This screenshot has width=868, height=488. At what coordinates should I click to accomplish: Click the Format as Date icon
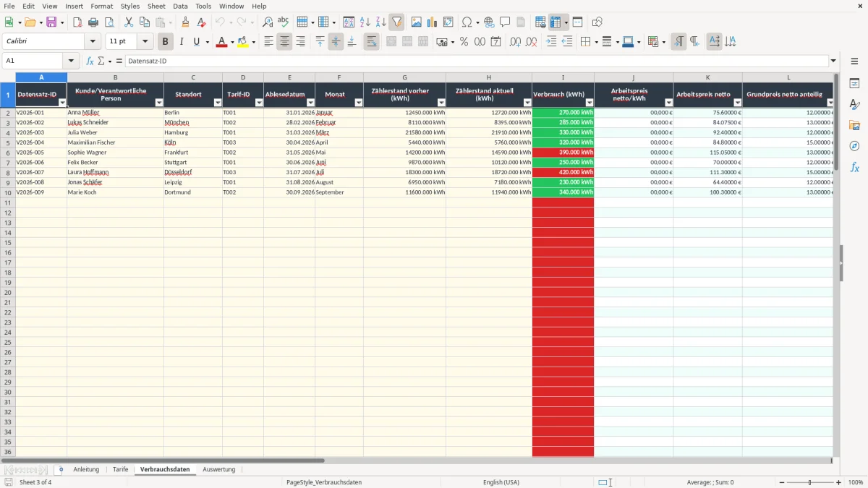point(495,42)
